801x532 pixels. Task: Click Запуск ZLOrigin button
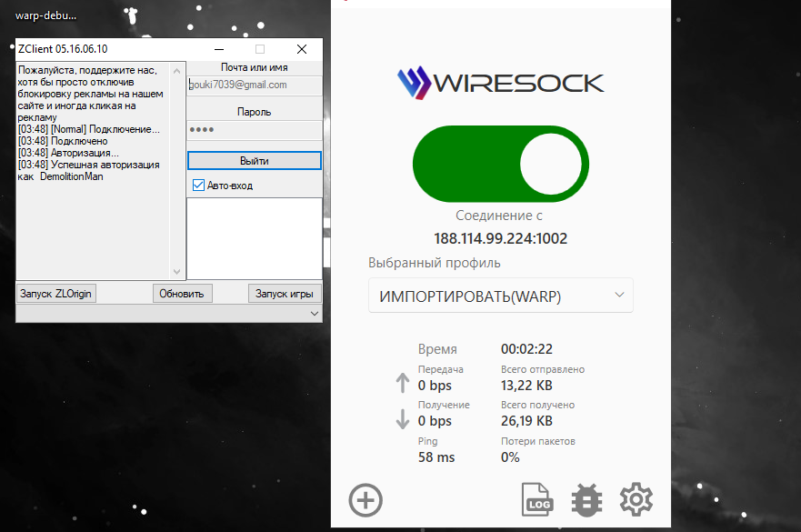click(55, 294)
